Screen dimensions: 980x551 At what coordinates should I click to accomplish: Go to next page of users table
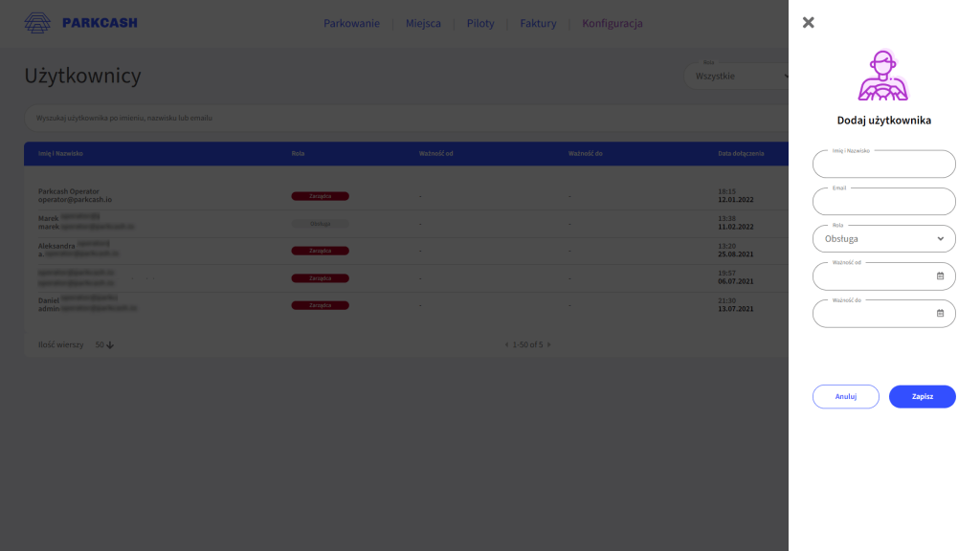(x=549, y=344)
